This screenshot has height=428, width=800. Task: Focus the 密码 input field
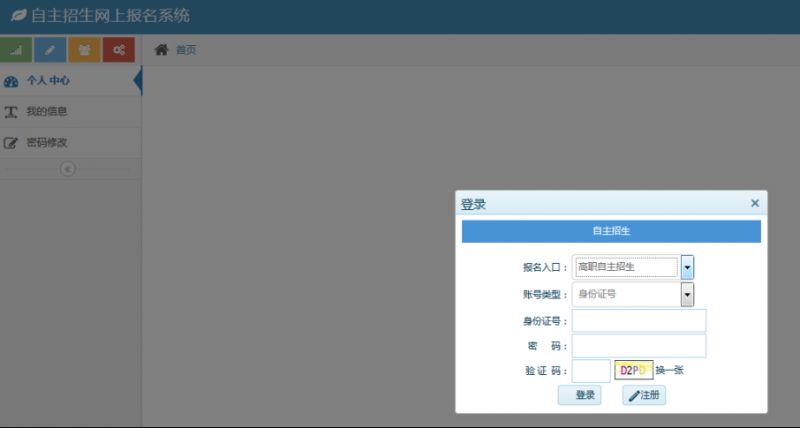click(639, 346)
